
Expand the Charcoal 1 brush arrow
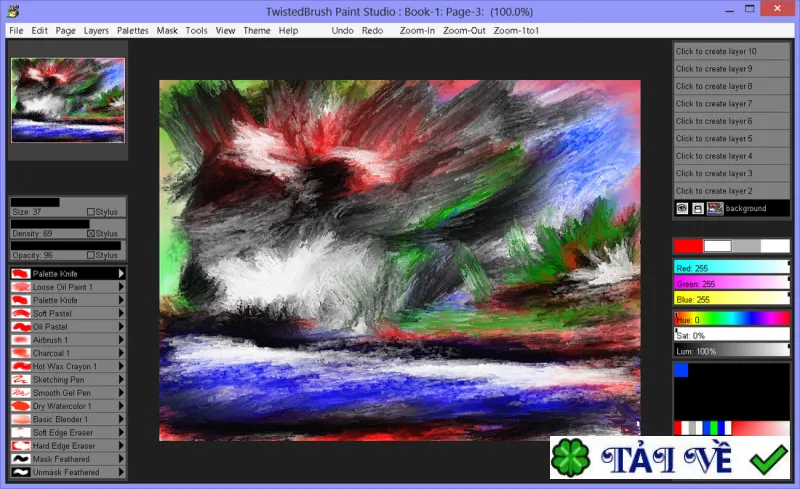[x=121, y=353]
